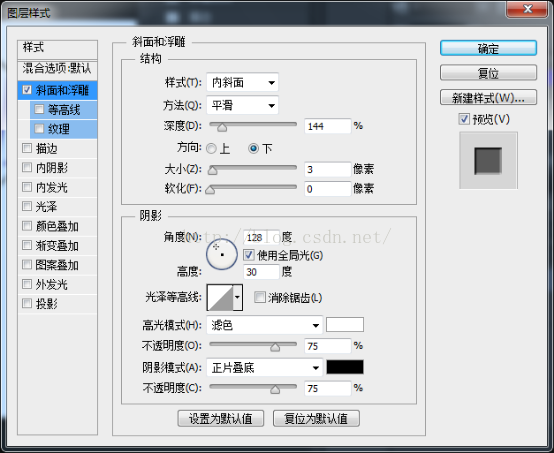
Task: Select direction 下 radio button
Action: click(253, 148)
